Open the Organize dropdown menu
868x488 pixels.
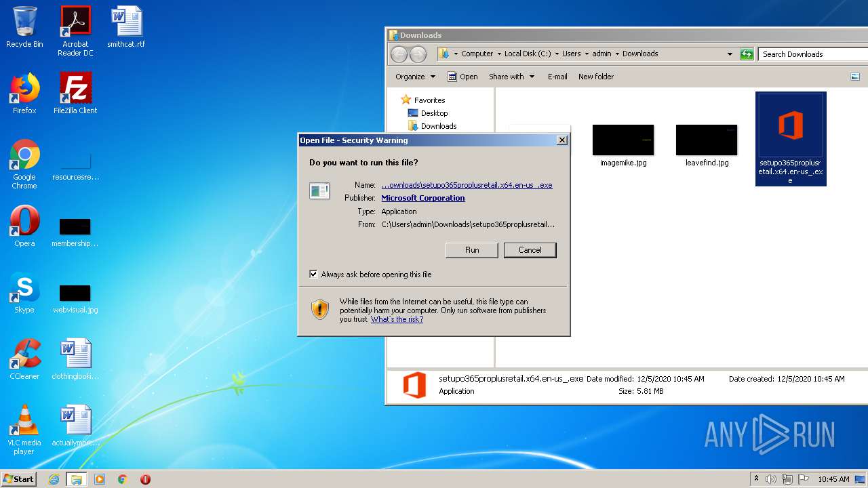coord(415,77)
